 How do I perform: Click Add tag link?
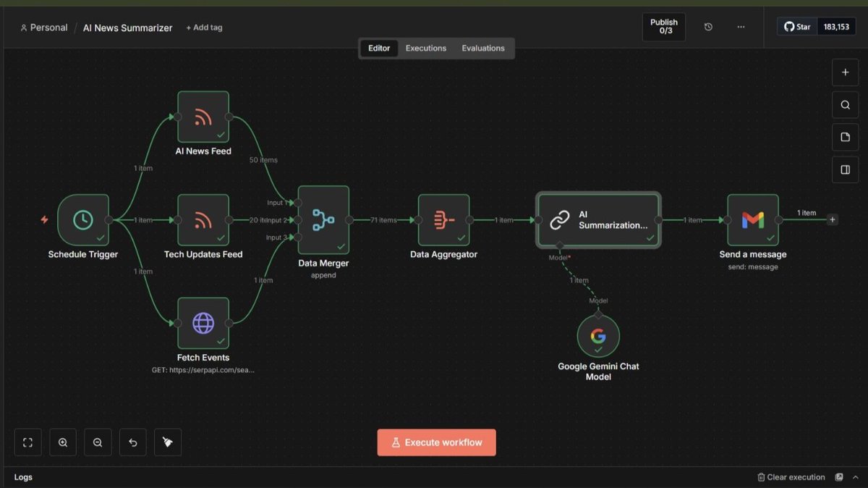pyautogui.click(x=204, y=28)
